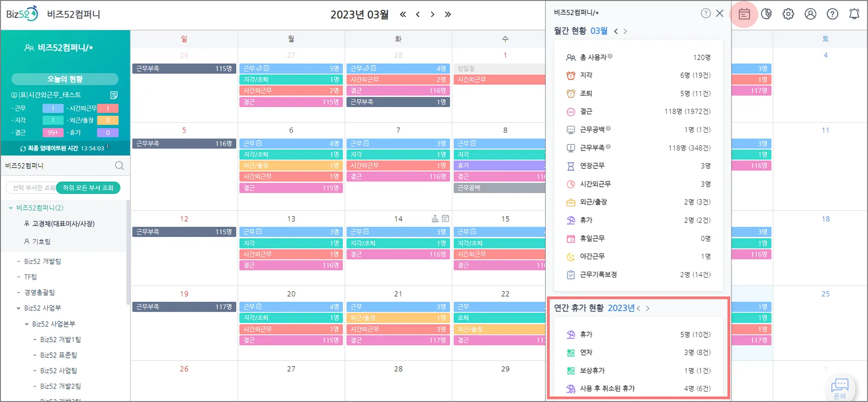Click the 비즈52컴퍼니 search input field

click(x=57, y=166)
